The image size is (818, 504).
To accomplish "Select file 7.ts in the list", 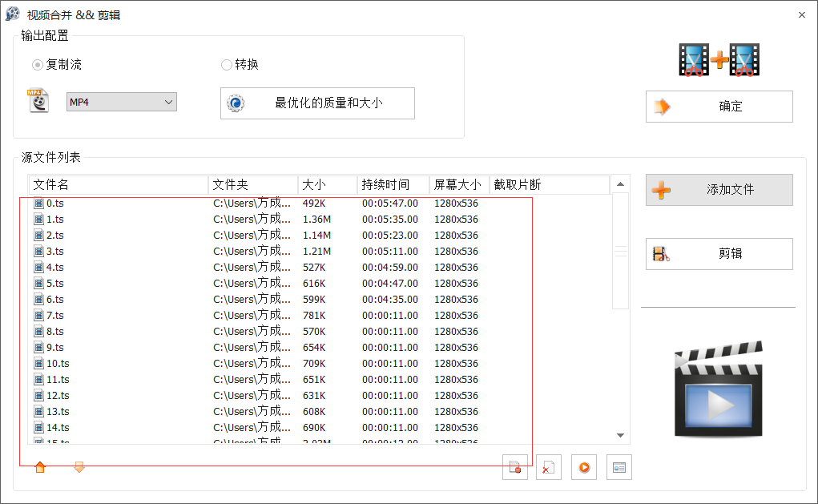I will (54, 316).
